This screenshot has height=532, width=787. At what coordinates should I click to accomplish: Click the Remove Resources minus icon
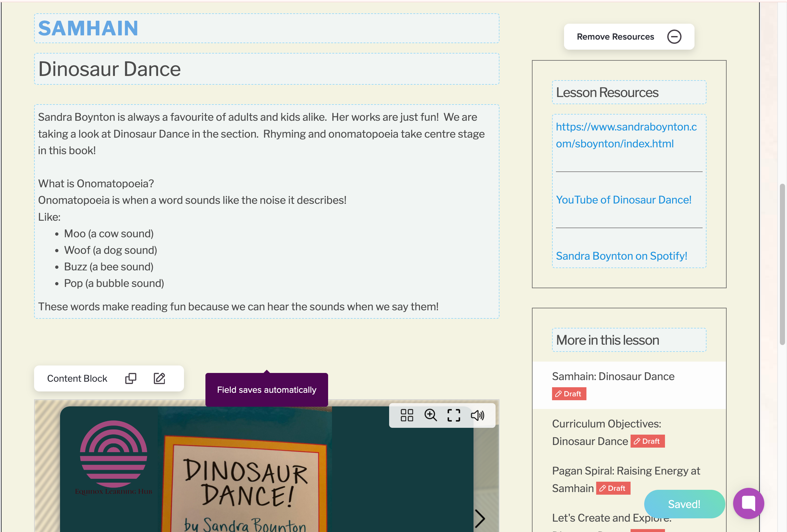pyautogui.click(x=674, y=37)
